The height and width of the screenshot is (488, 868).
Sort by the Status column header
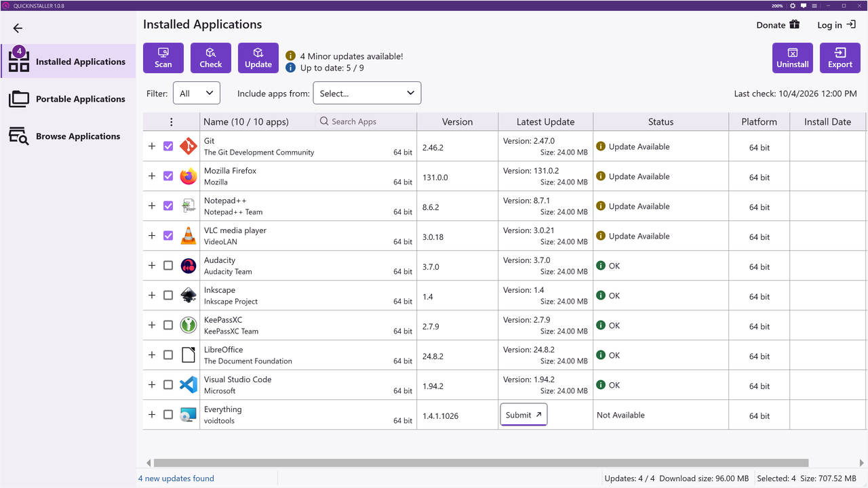pyautogui.click(x=660, y=122)
